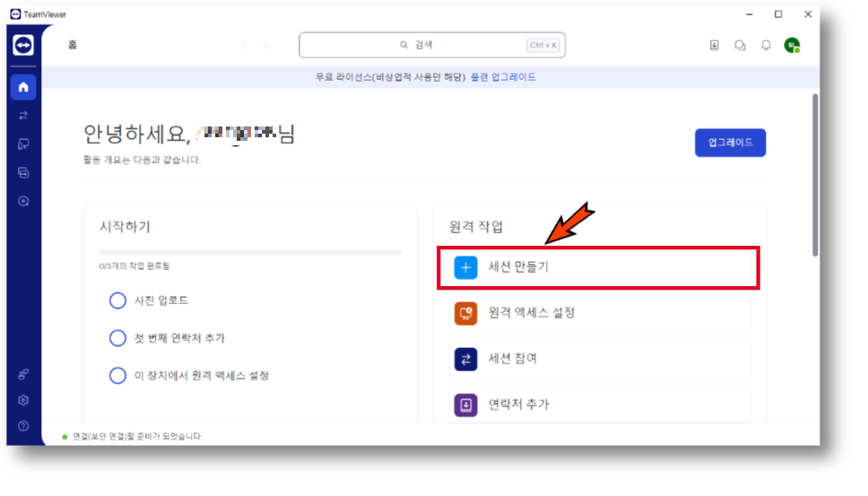The width and height of the screenshot is (868, 496).
Task: Open the chat sessions icon in sidebar
Action: coord(23,173)
